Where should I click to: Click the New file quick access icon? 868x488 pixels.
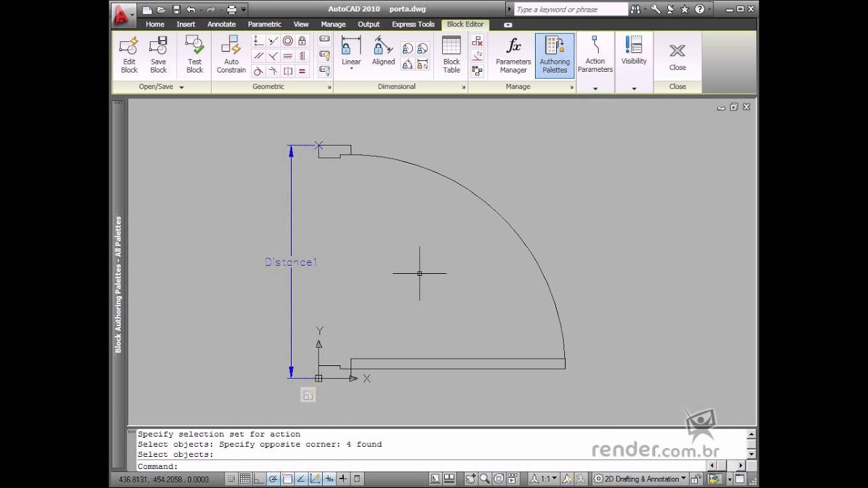pyautogui.click(x=147, y=9)
